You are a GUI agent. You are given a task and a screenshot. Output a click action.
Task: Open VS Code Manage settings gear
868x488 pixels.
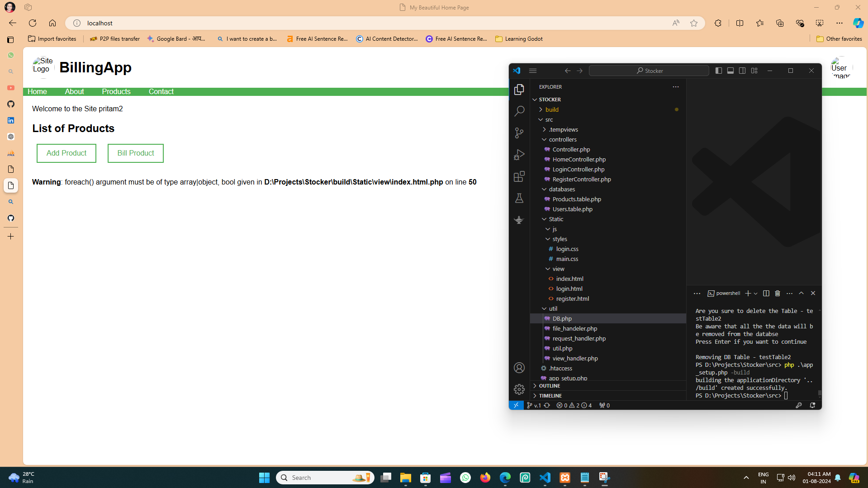[x=519, y=389]
